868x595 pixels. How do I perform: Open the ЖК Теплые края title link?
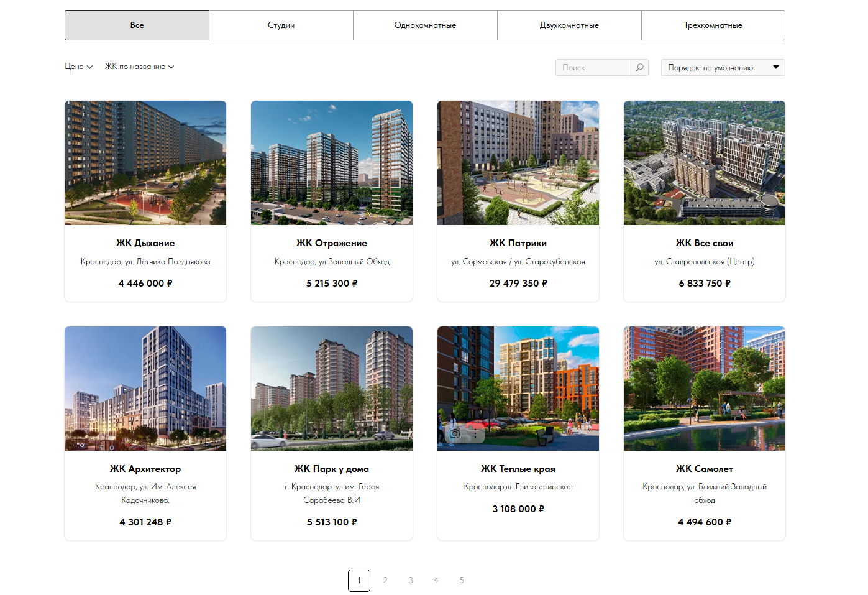[518, 469]
